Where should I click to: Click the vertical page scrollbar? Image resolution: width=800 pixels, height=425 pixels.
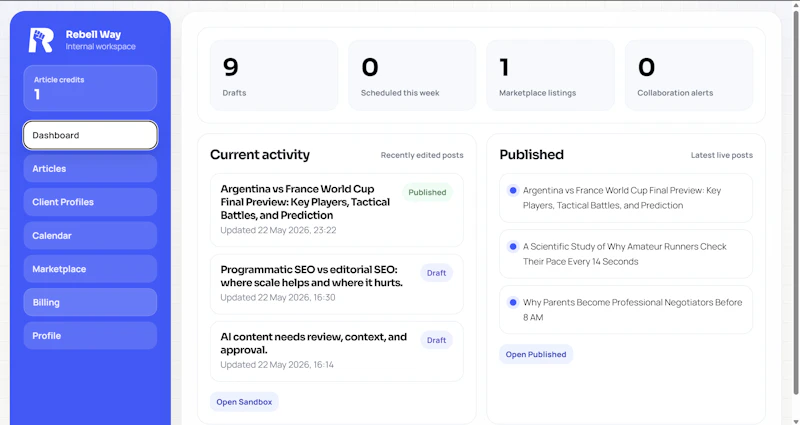[x=796, y=204]
